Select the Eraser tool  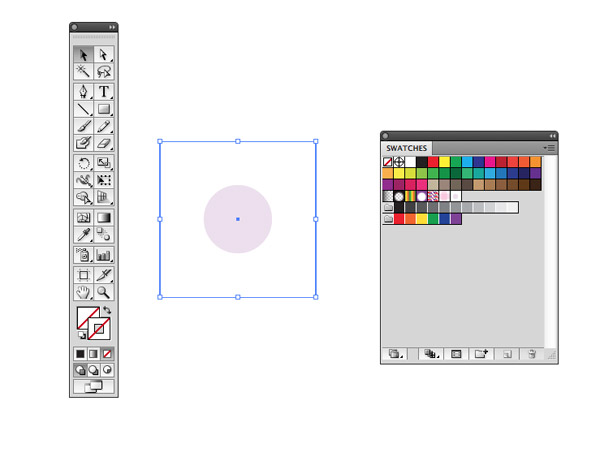click(104, 143)
